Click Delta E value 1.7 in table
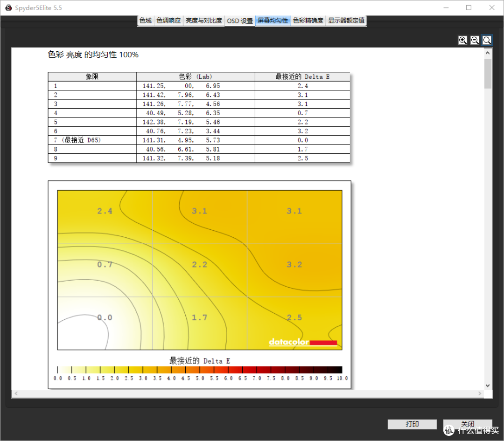The height and width of the screenshot is (441, 504). point(302,149)
